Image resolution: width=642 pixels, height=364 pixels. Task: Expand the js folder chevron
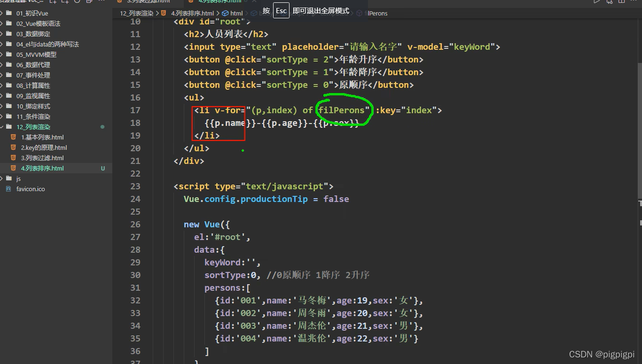1,178
